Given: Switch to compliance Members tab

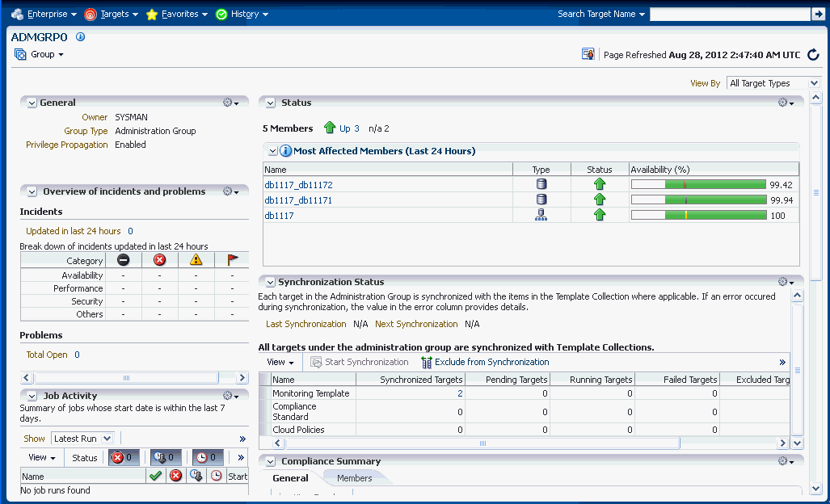Looking at the screenshot, I should 354,478.
